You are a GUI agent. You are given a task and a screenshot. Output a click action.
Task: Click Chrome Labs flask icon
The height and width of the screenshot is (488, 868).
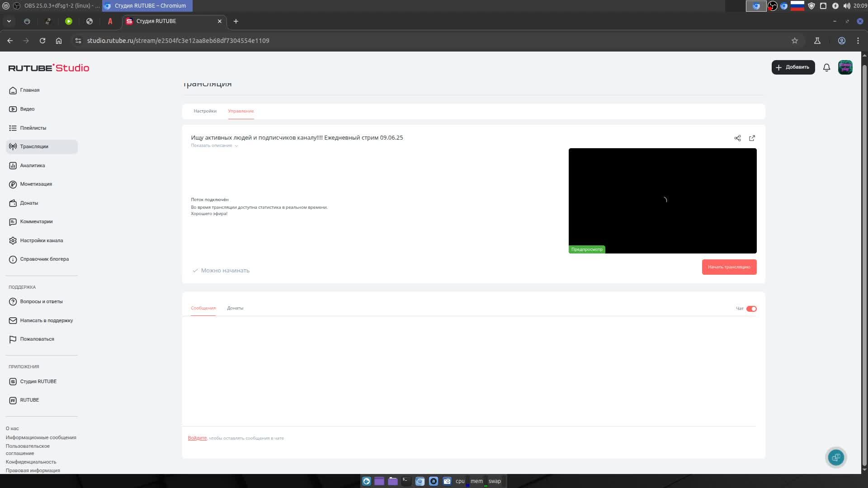point(817,41)
